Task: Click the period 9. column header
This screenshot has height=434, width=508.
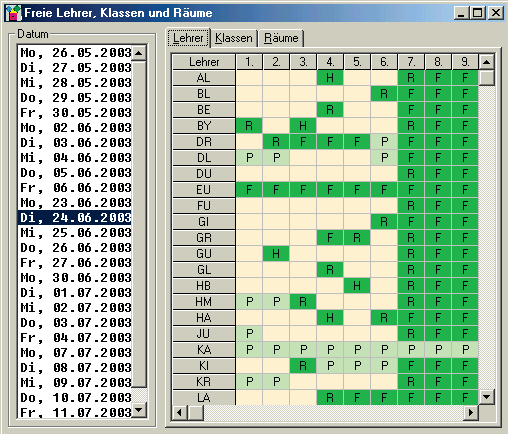Action: [465, 62]
